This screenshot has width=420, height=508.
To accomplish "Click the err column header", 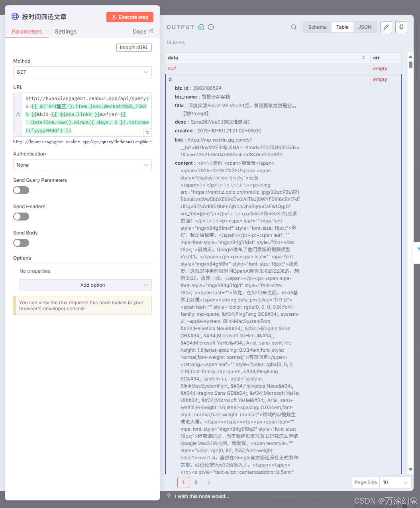I will point(386,58).
